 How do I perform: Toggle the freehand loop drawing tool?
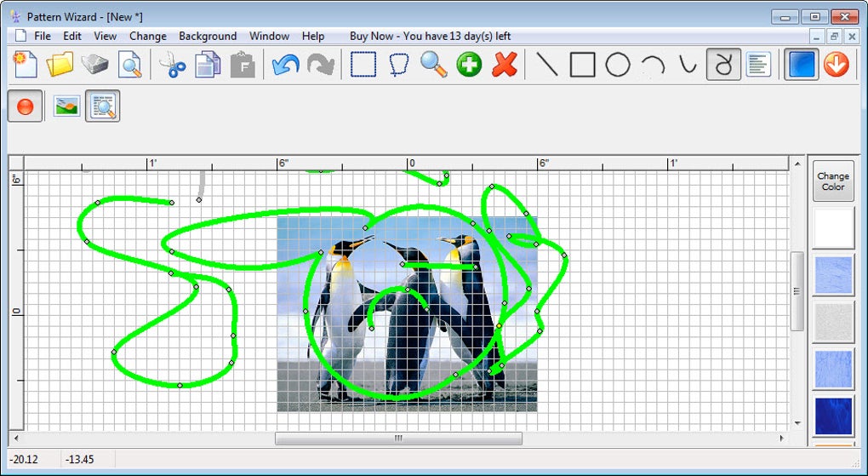723,64
